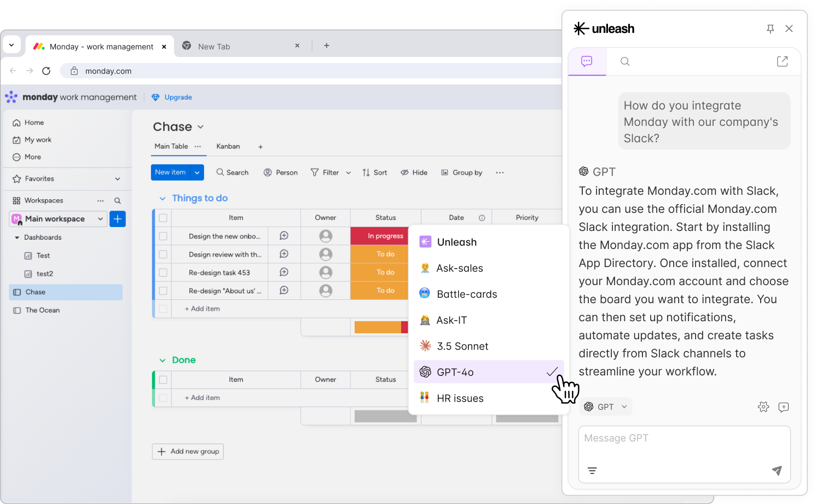Switch to the Kanban view tab

[228, 146]
